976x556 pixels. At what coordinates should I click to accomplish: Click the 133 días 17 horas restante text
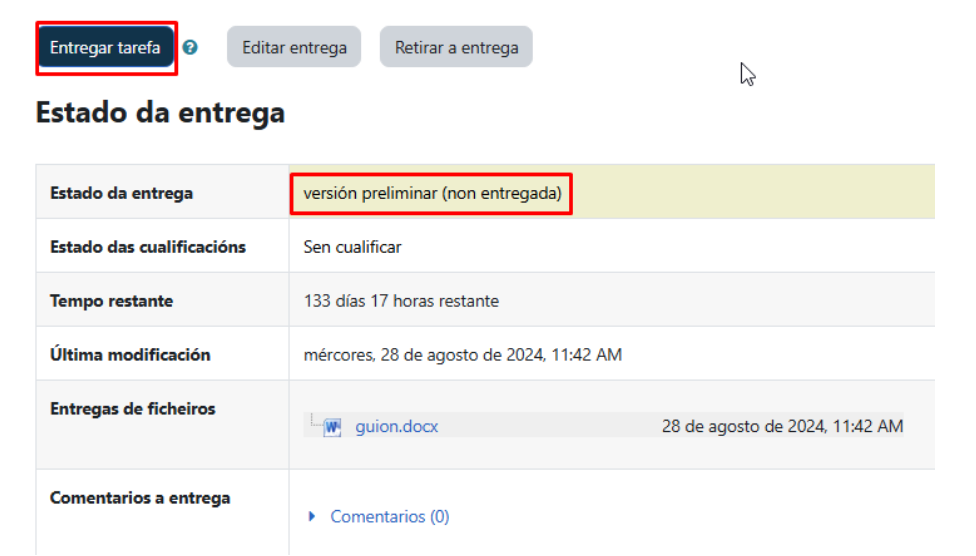pyautogui.click(x=400, y=301)
